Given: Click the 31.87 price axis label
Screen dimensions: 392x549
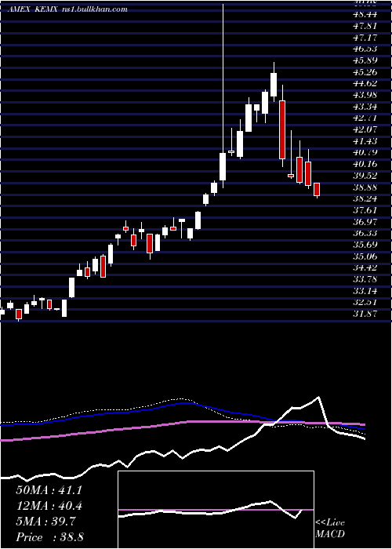Looking at the screenshot, I should click(x=365, y=314).
